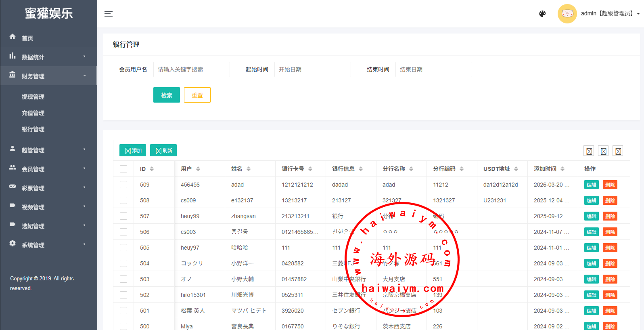This screenshot has height=330, width=644.
Task: Select the checkbox for row ID 506
Action: coord(123,232)
